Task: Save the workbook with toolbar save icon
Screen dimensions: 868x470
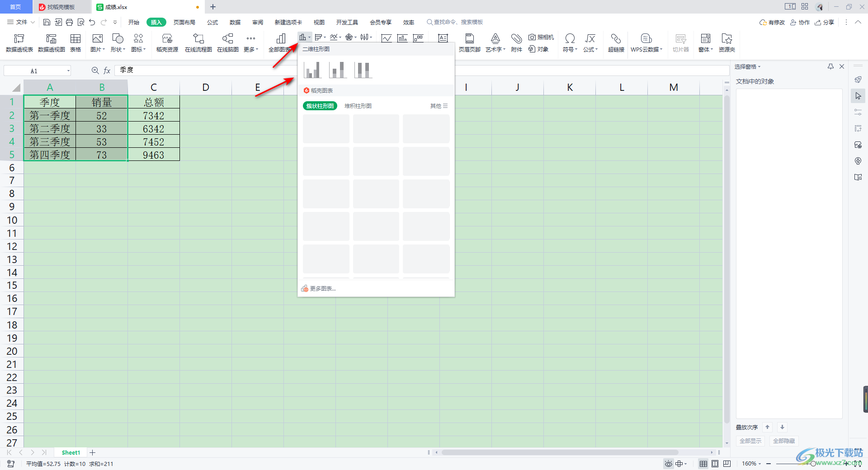Action: [47, 22]
